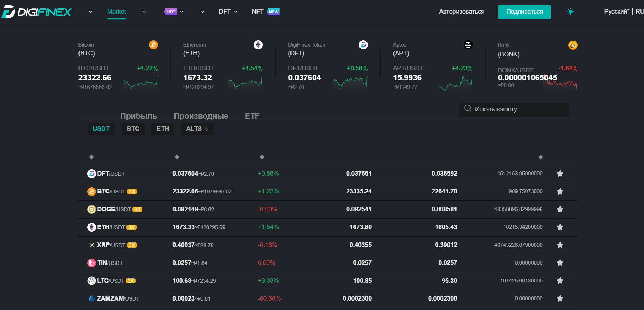Click the TIN icon in TIN/USDT row
Viewport: 644px width, 310px height.
[x=91, y=263]
